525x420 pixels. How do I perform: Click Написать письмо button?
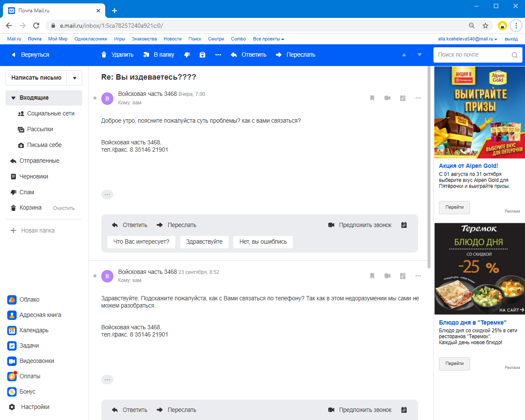[x=36, y=78]
